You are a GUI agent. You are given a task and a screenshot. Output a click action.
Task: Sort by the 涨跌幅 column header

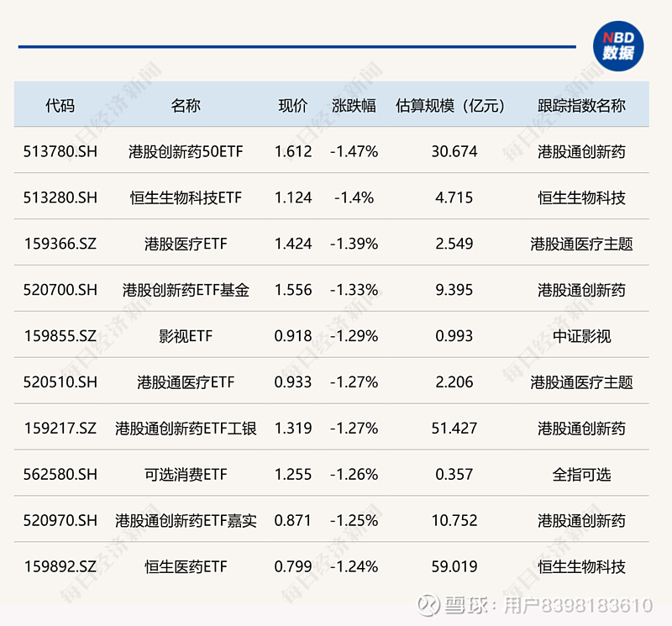click(x=353, y=106)
